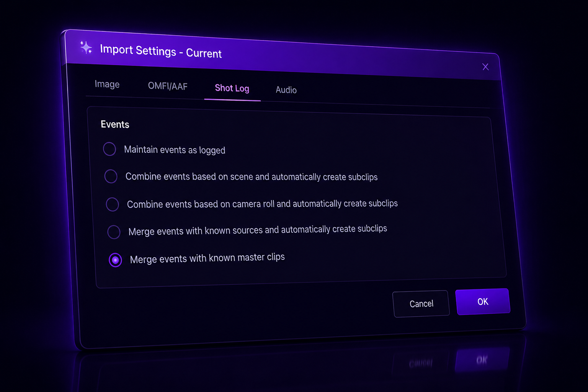Switch to the Image tab
Image resolution: width=588 pixels, height=392 pixels.
(107, 84)
